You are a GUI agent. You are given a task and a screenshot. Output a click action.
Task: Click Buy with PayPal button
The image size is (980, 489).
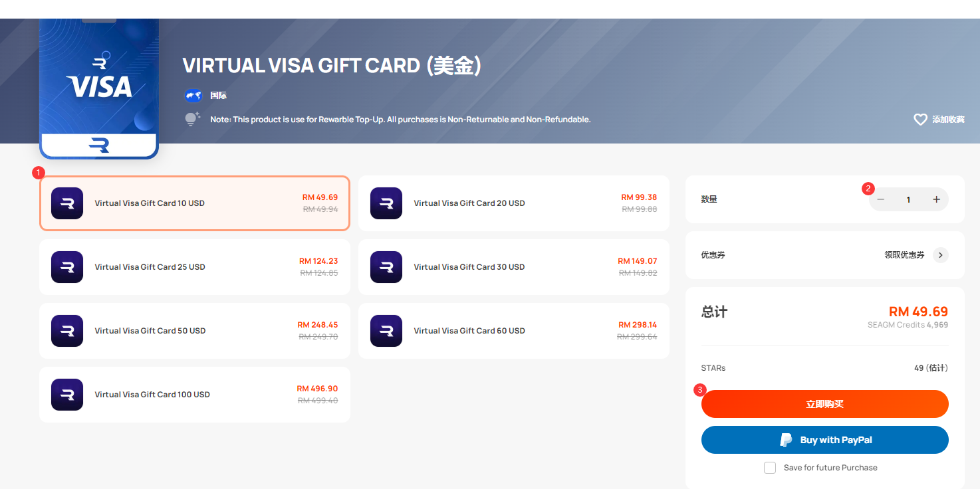(825, 440)
